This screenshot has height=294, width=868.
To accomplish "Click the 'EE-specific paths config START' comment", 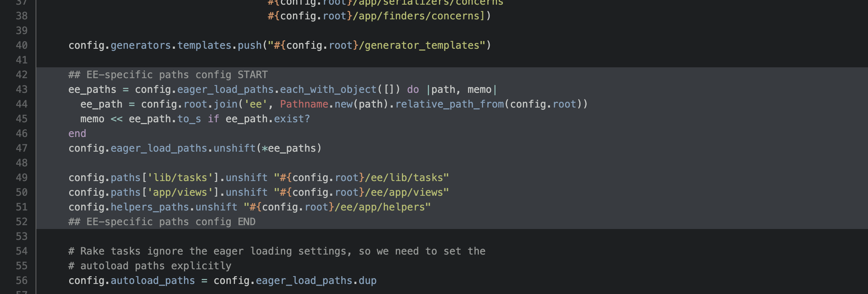I will (x=168, y=75).
